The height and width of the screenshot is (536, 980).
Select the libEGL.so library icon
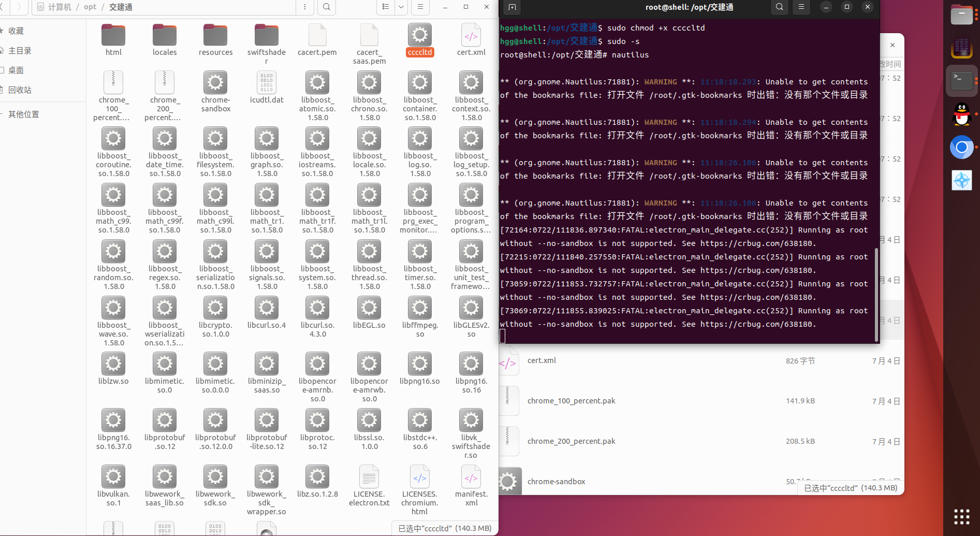pos(369,308)
